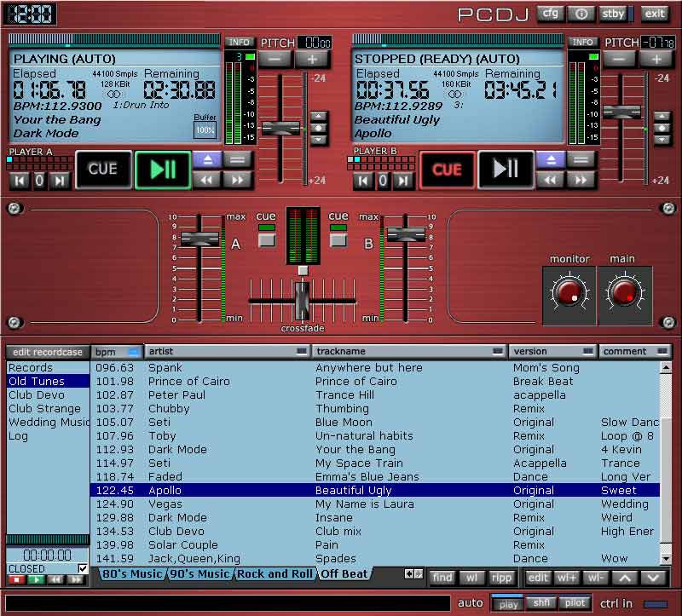The width and height of the screenshot is (682, 616).
Task: Toggle cue monitoring for channel A
Action: 267,239
